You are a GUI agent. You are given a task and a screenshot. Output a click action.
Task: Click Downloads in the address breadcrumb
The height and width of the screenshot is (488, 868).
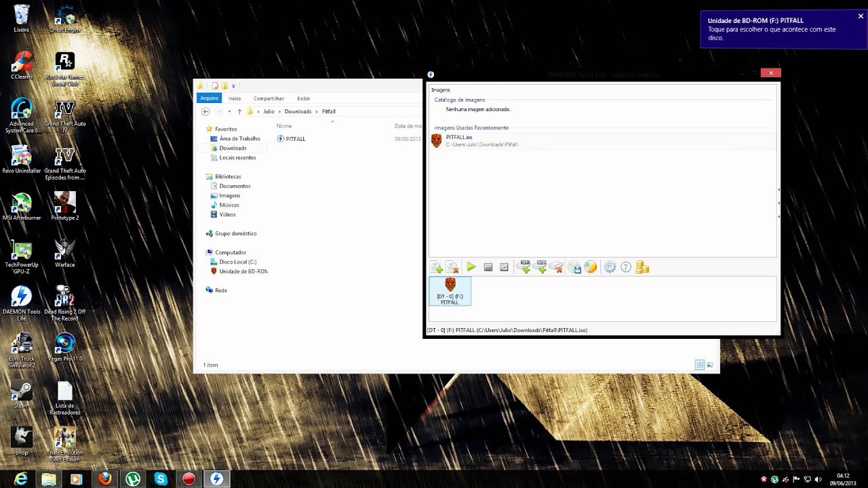coord(298,111)
